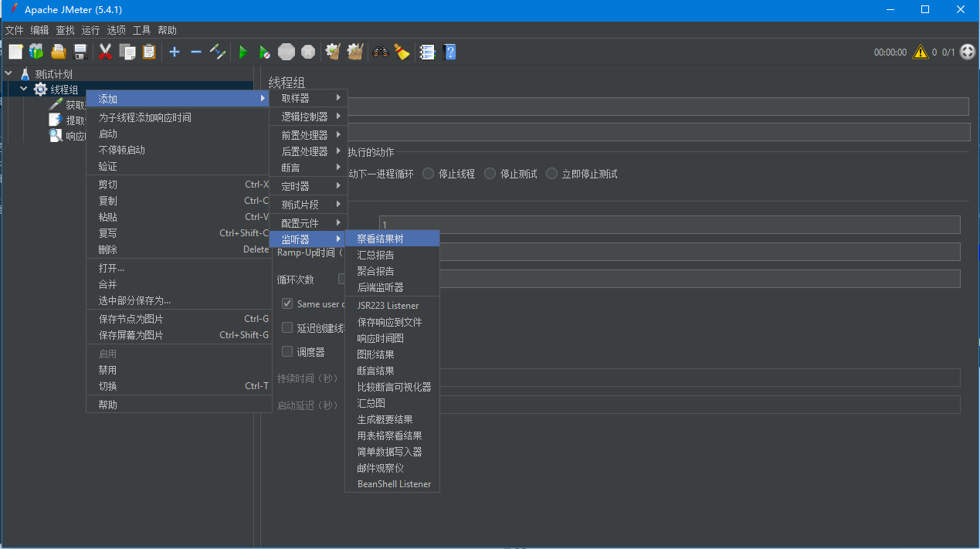The width and height of the screenshot is (980, 549).
Task: Click the thread group gear icon in tree
Action: 40,90
